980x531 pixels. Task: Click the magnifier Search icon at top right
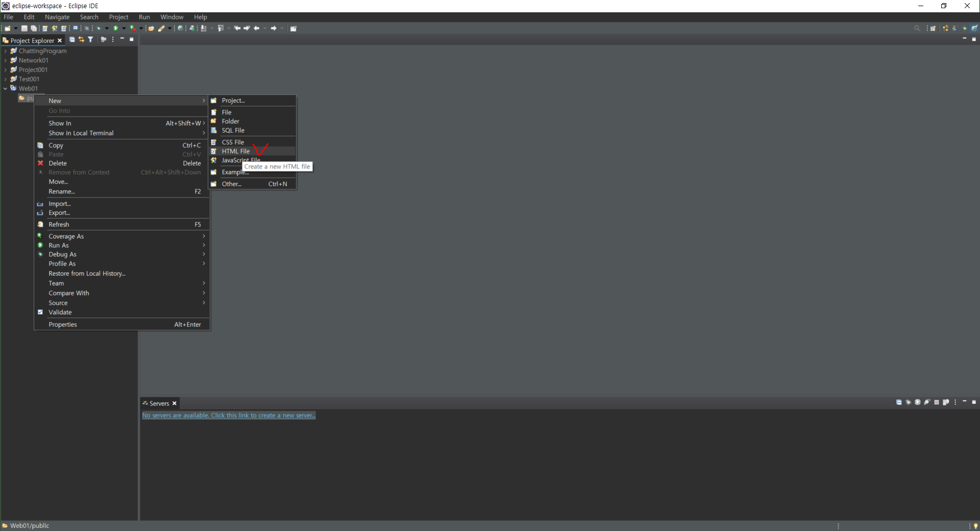coord(917,28)
